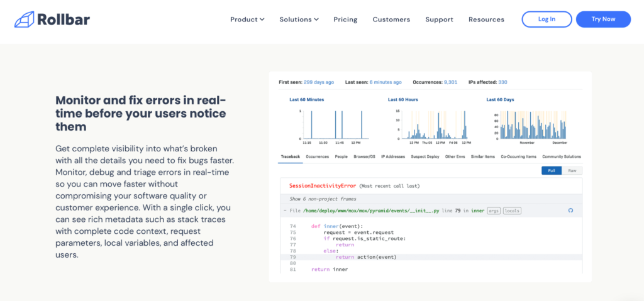Open the Similar Items tab
Viewport: 644px width, 301px height.
tap(483, 157)
